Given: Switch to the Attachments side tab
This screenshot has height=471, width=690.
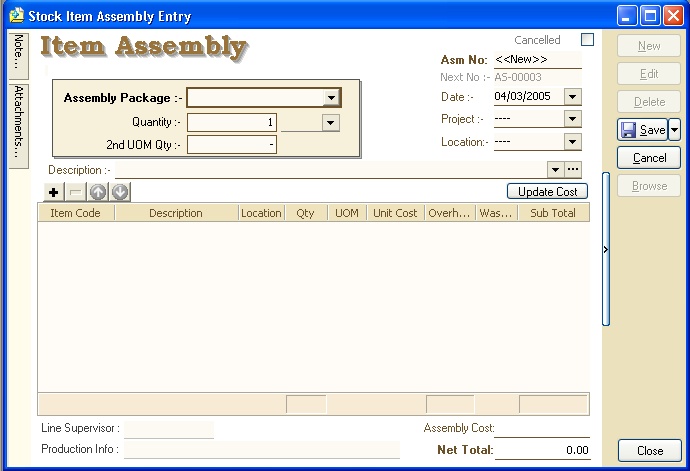Looking at the screenshot, I should point(18,124).
